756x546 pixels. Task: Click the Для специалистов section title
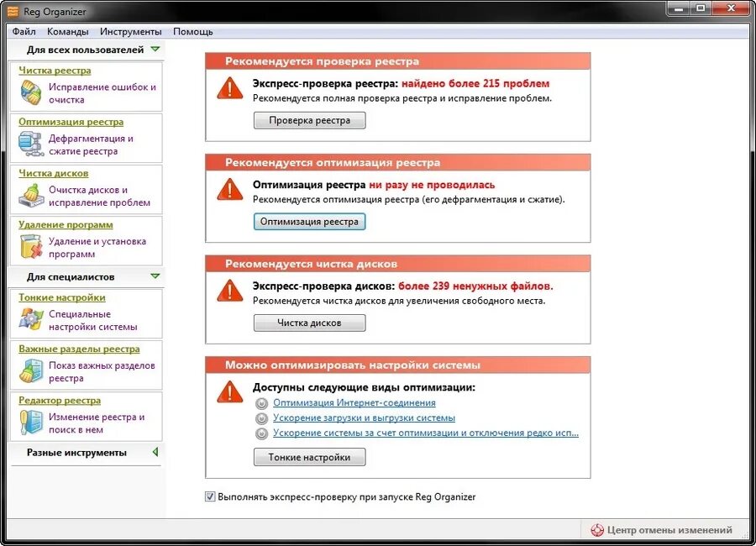pos(71,277)
